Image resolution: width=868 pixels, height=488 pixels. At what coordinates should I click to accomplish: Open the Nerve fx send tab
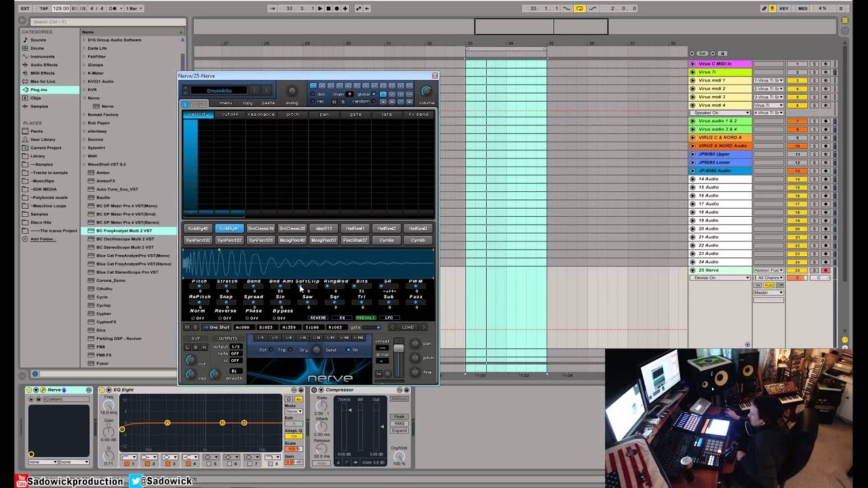418,114
